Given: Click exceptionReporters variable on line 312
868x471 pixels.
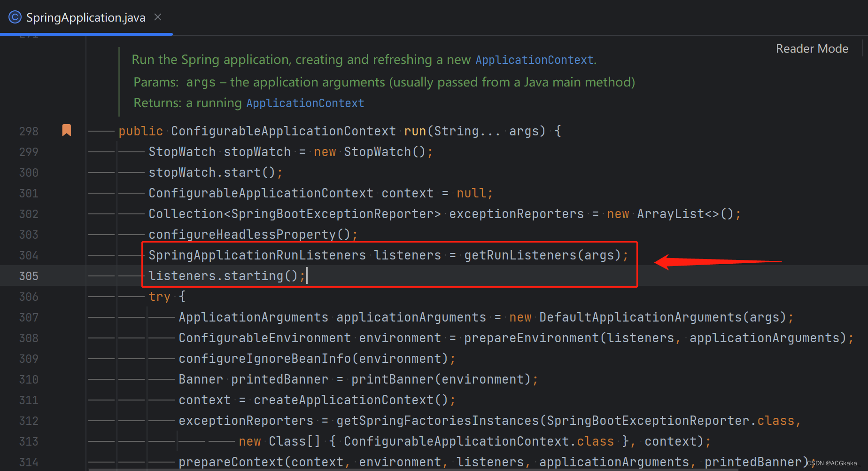Looking at the screenshot, I should tap(246, 421).
